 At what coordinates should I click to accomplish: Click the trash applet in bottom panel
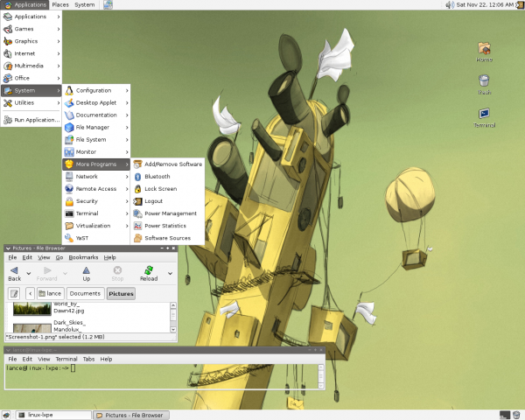tap(516, 415)
